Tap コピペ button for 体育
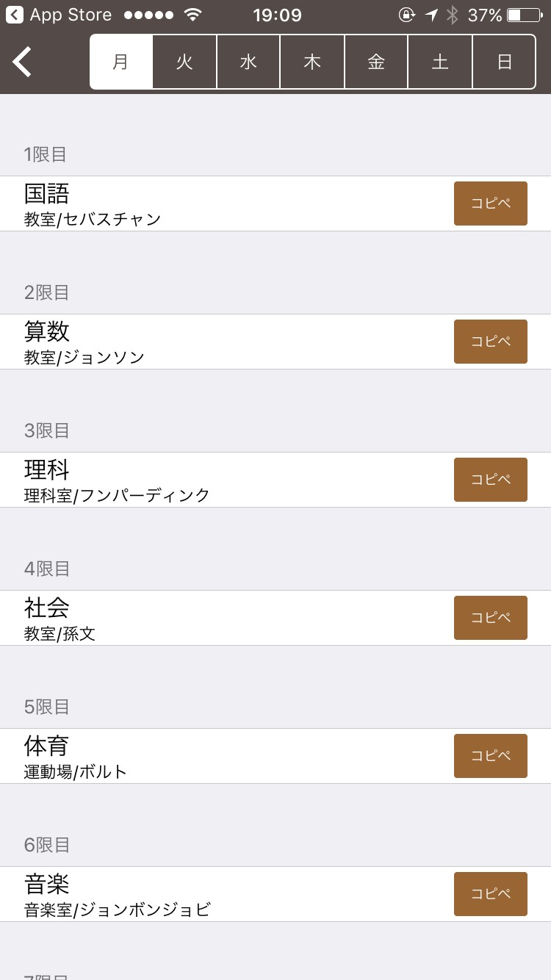 (490, 756)
